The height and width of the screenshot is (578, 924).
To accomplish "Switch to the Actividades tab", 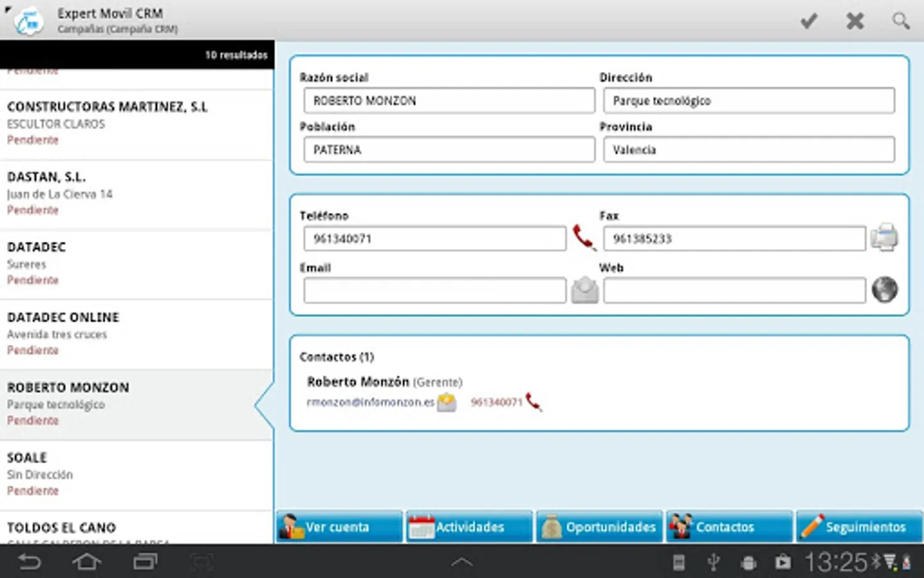I will click(470, 527).
